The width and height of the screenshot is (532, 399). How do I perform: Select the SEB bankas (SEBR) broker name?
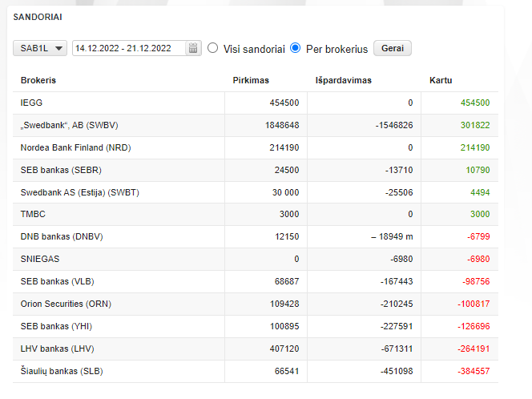[x=61, y=170]
